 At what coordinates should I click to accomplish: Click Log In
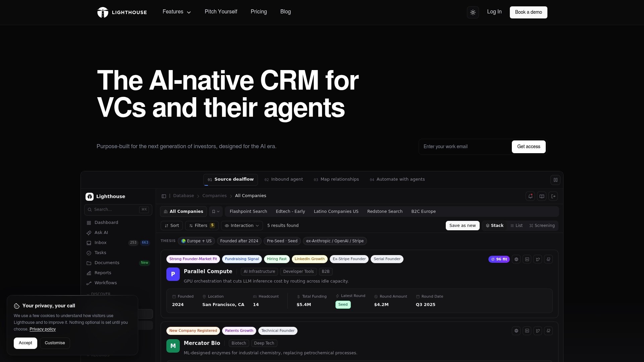[494, 12]
